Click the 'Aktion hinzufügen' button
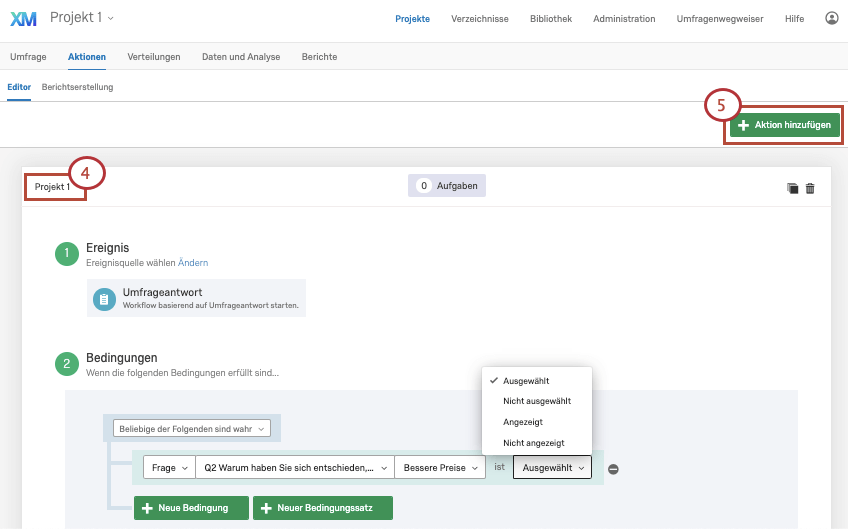This screenshot has width=848, height=529. [784, 125]
